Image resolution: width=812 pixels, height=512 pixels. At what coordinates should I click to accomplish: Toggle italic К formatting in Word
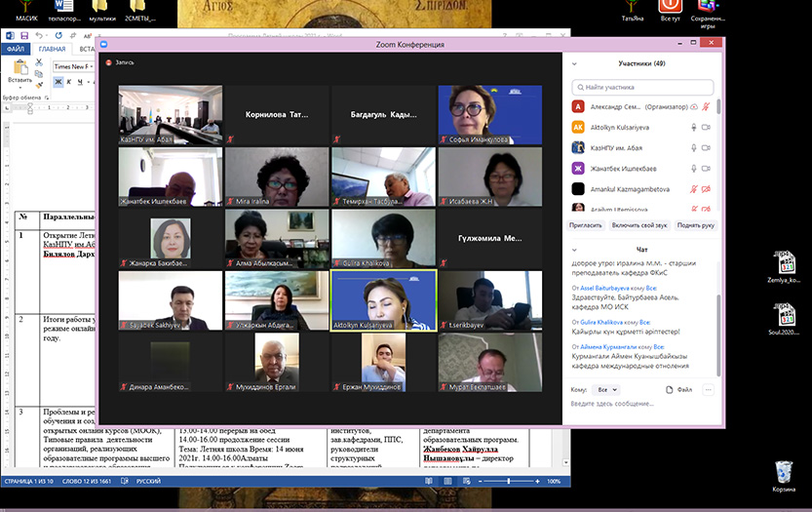[70, 82]
